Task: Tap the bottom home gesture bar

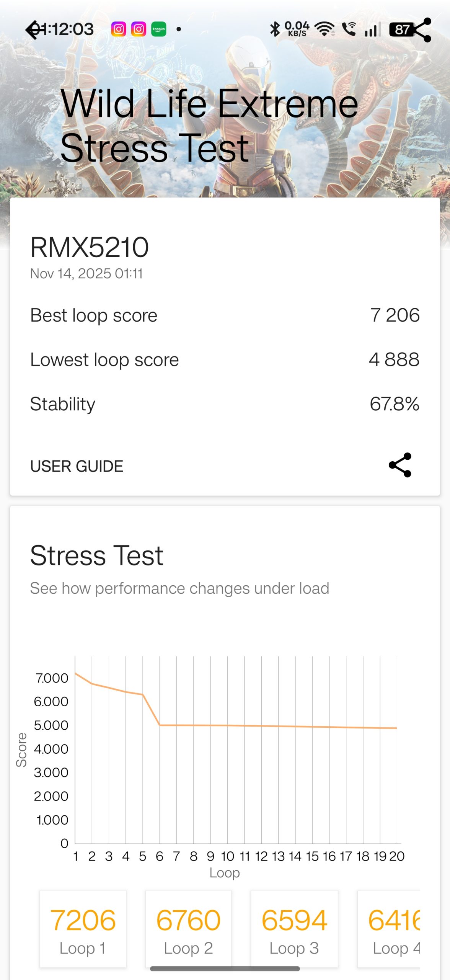Action: (225, 969)
